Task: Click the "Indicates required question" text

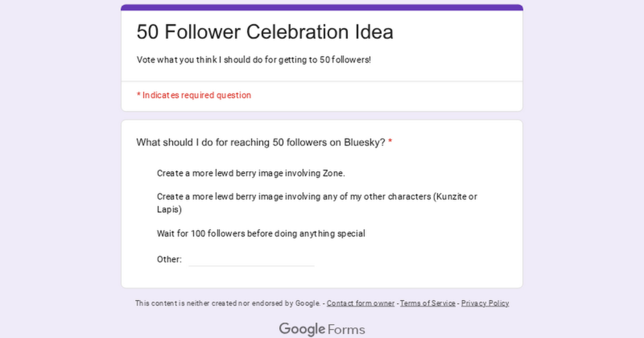Action: point(196,95)
